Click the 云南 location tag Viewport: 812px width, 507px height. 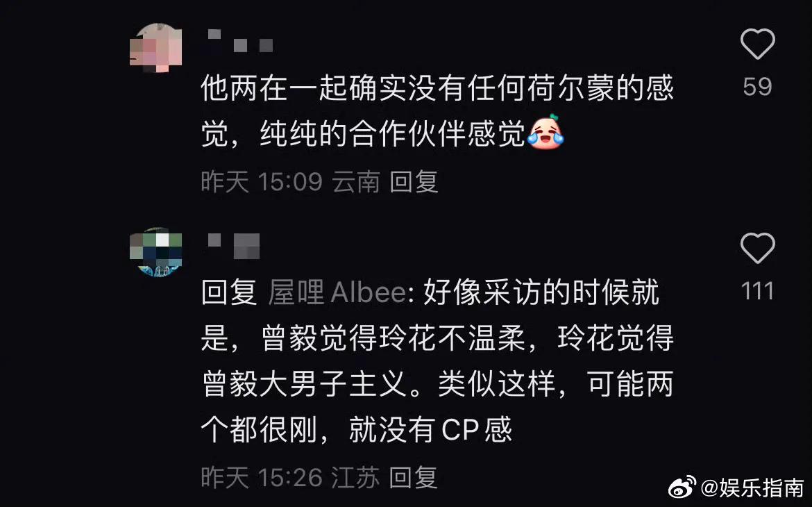click(356, 182)
